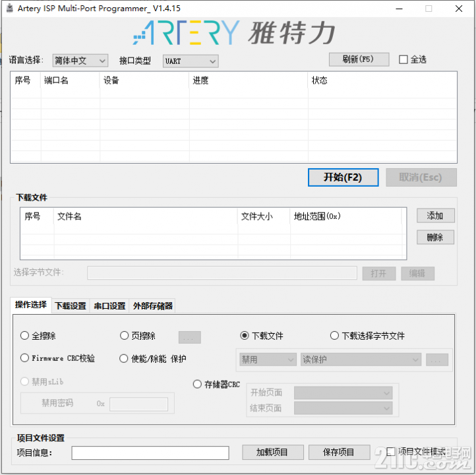Minimize the Artery ISP window
The height and width of the screenshot is (475, 476).
[x=400, y=9]
